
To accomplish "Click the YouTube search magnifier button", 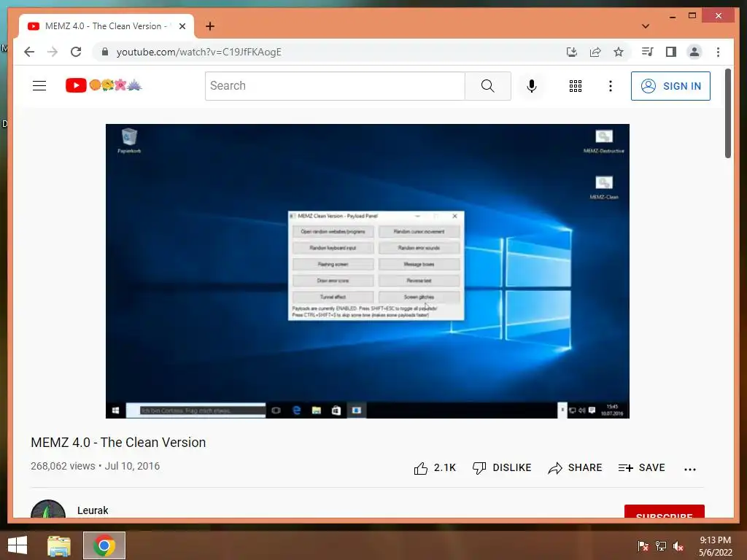I will pyautogui.click(x=487, y=86).
